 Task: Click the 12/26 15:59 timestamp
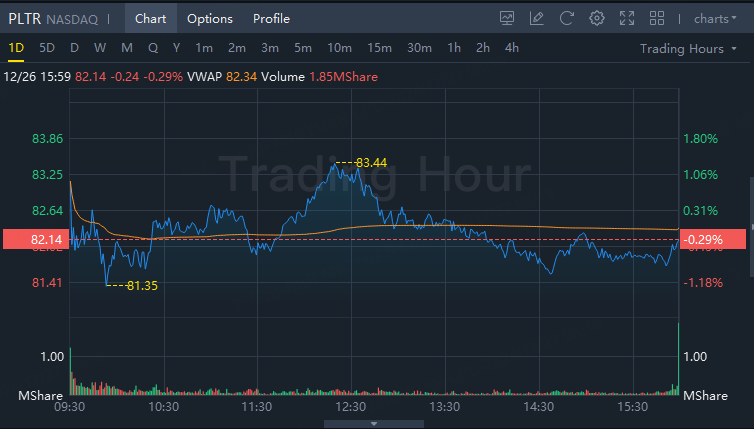tap(37, 77)
